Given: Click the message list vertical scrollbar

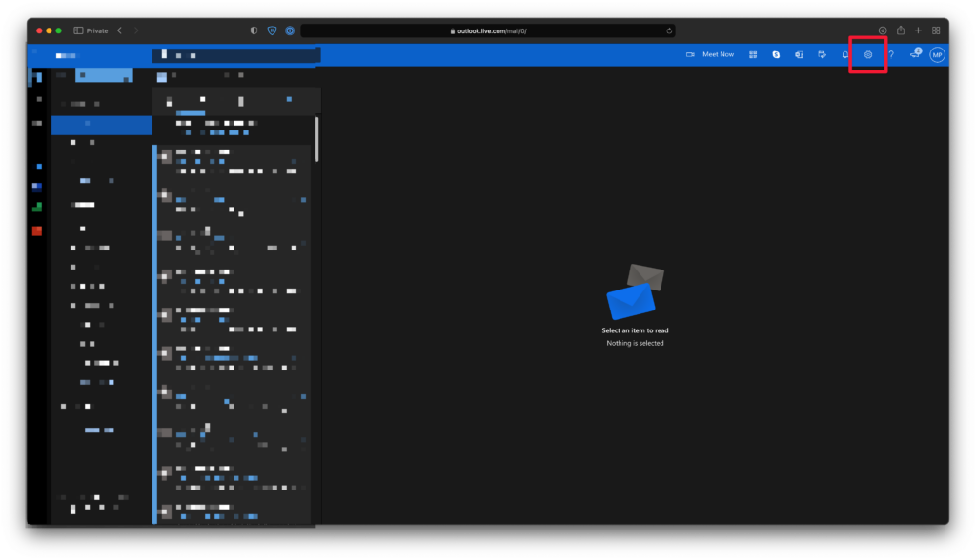Looking at the screenshot, I should click(x=317, y=138).
